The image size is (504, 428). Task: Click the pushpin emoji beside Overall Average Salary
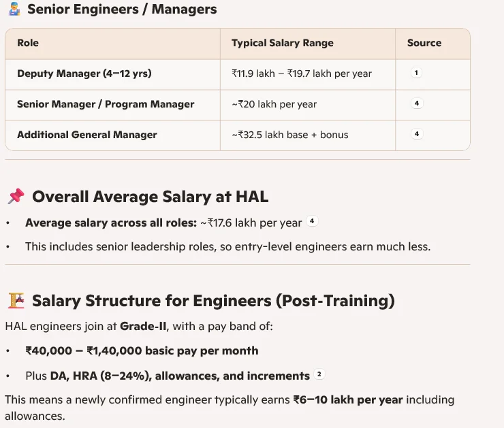(16, 197)
